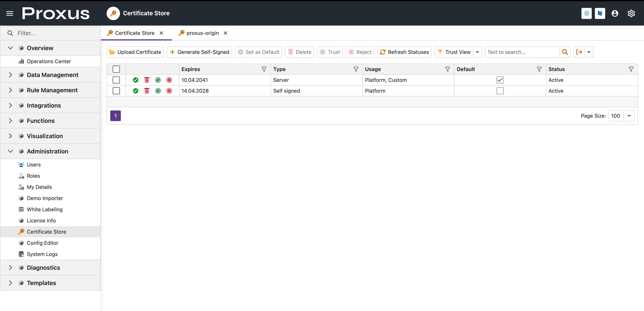Click the globe language icon in header
Image resolution: width=644 pixels, height=311 pixels.
pyautogui.click(x=586, y=13)
